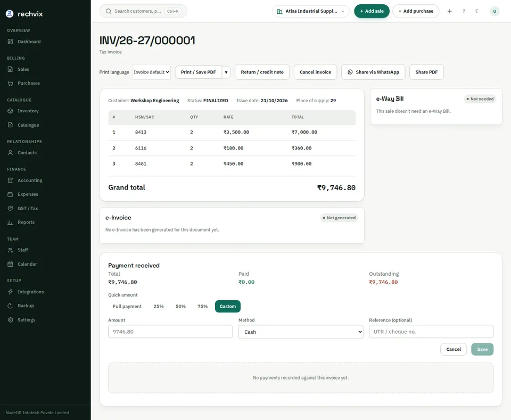
Task: Select Full payment quick amount
Action: (x=127, y=306)
